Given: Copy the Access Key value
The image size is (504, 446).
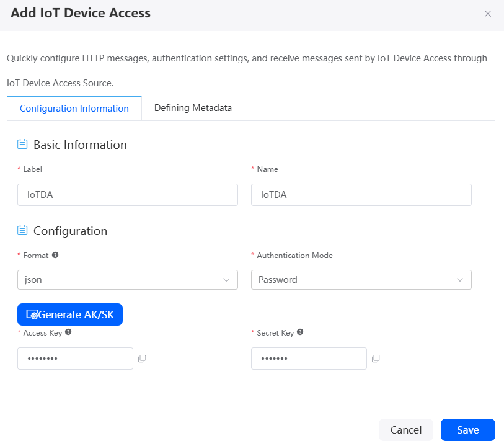Looking at the screenshot, I should [x=142, y=358].
